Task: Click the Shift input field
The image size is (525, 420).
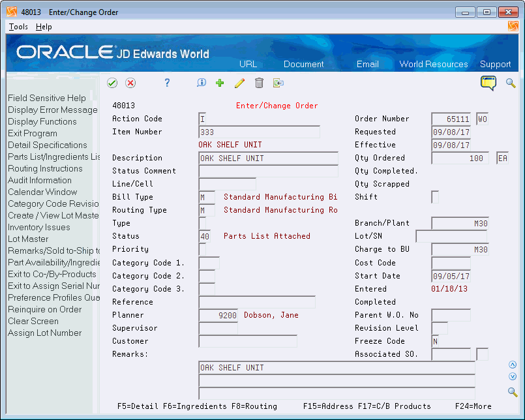Action: (x=435, y=197)
